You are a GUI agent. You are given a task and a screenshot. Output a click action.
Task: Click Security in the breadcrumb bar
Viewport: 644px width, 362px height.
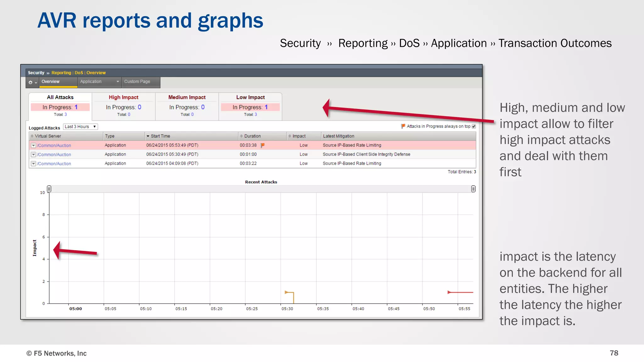click(x=36, y=73)
